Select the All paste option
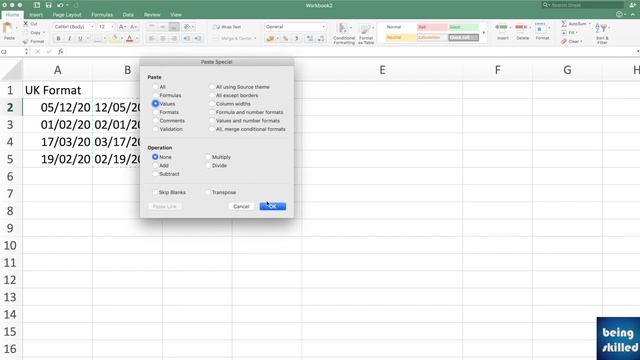640x360 pixels. point(155,87)
